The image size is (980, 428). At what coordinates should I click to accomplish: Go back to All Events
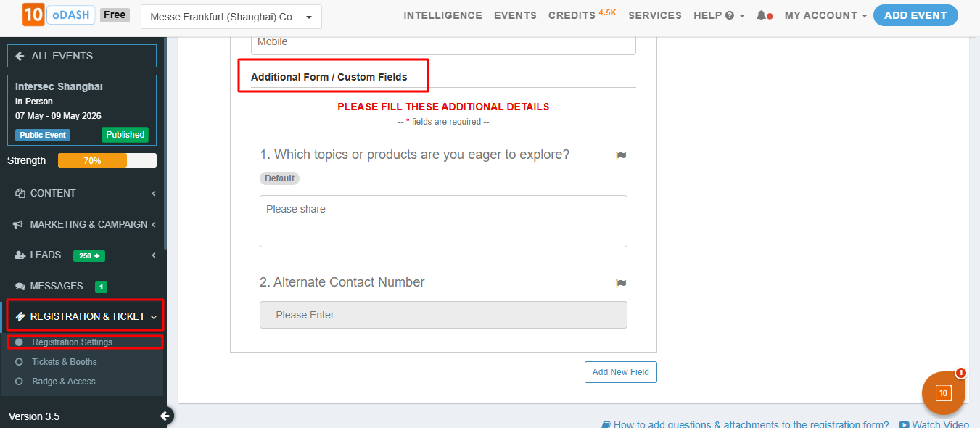coord(82,56)
